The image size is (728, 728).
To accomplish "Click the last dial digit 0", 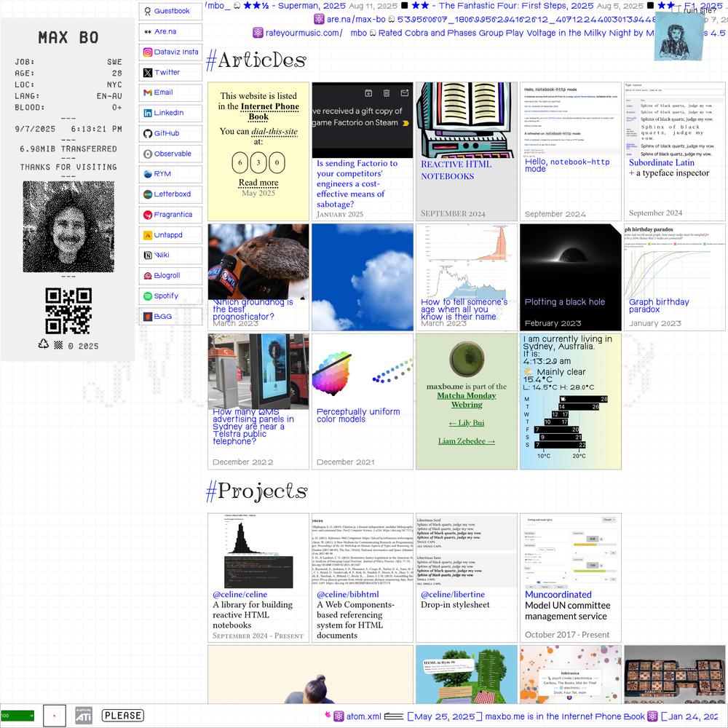I will [x=277, y=162].
